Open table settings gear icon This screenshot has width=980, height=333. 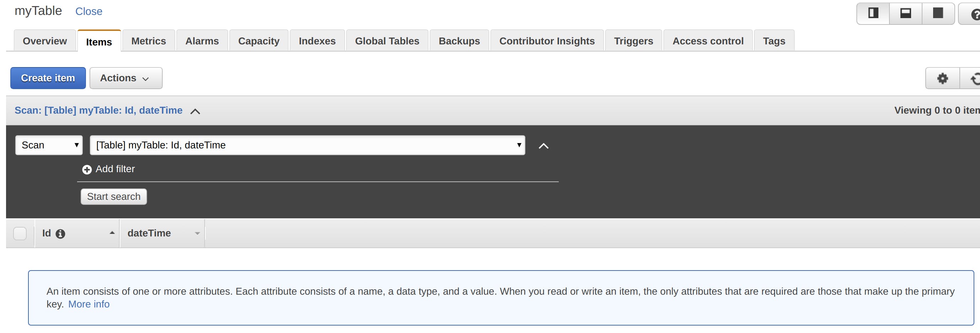point(942,78)
